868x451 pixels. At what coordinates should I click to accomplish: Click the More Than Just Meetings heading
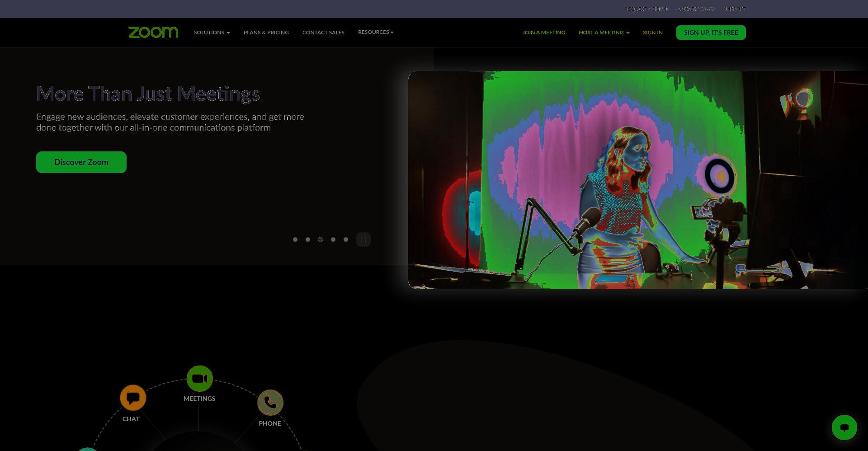148,94
